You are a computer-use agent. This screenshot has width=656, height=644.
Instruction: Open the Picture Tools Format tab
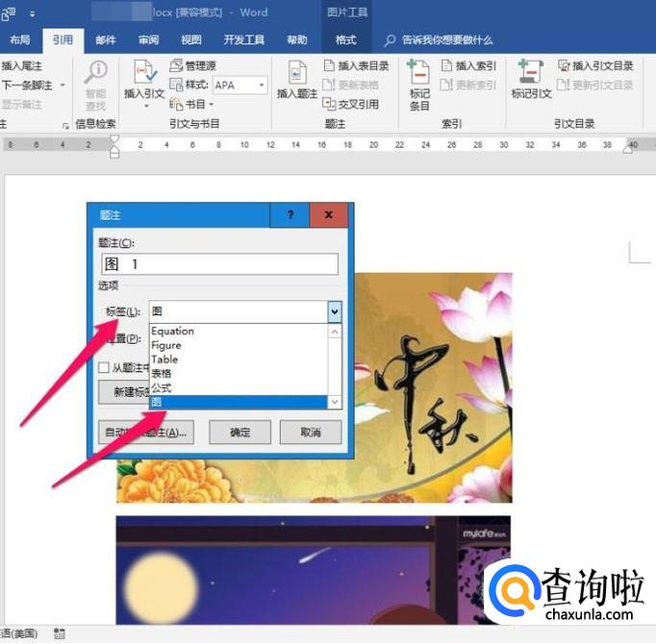coord(346,40)
